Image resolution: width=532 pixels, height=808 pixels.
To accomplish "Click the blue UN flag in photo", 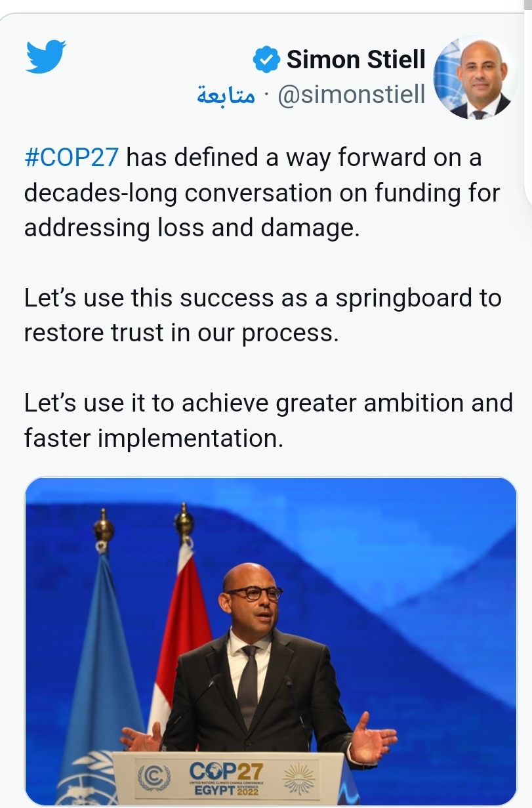I will point(100,656).
